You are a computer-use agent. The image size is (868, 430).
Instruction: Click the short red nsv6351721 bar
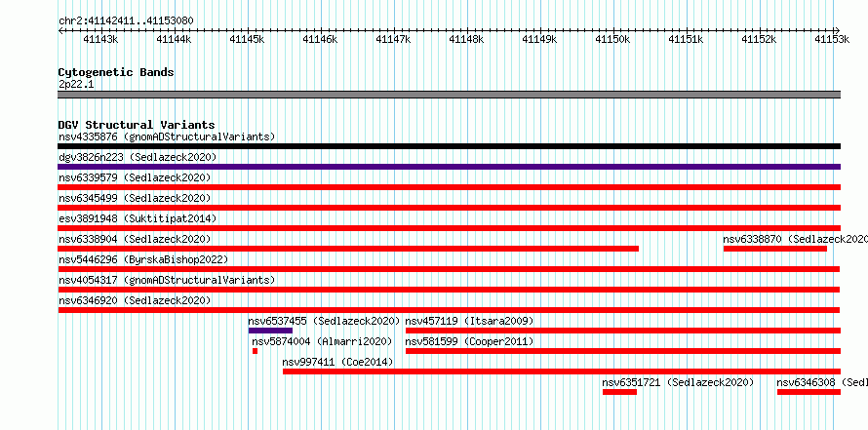click(619, 392)
